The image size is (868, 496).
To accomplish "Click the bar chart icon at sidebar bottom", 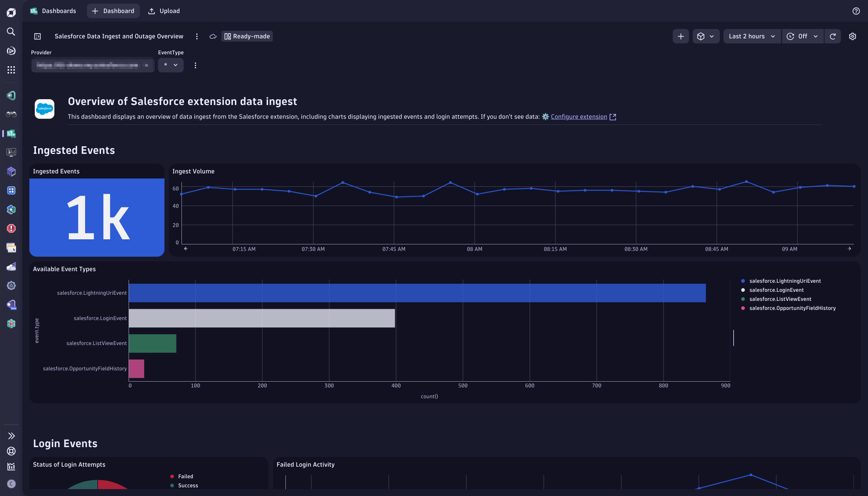I will pyautogui.click(x=11, y=467).
